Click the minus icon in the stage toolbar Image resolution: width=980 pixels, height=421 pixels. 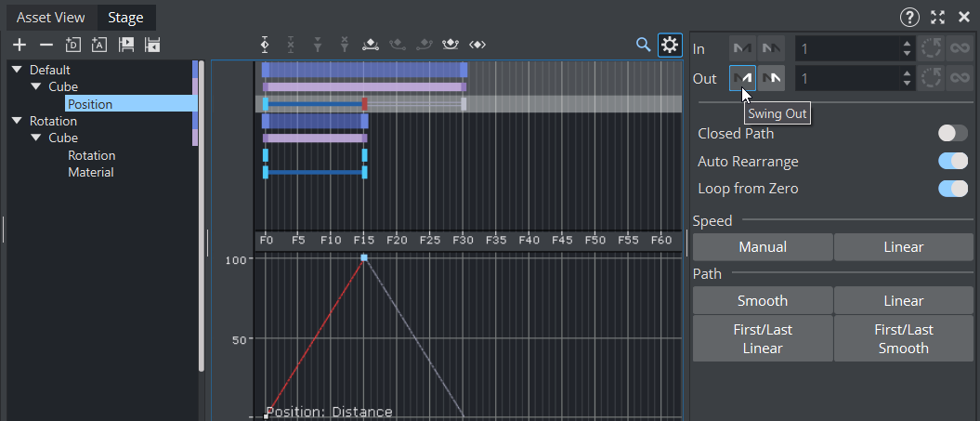46,45
